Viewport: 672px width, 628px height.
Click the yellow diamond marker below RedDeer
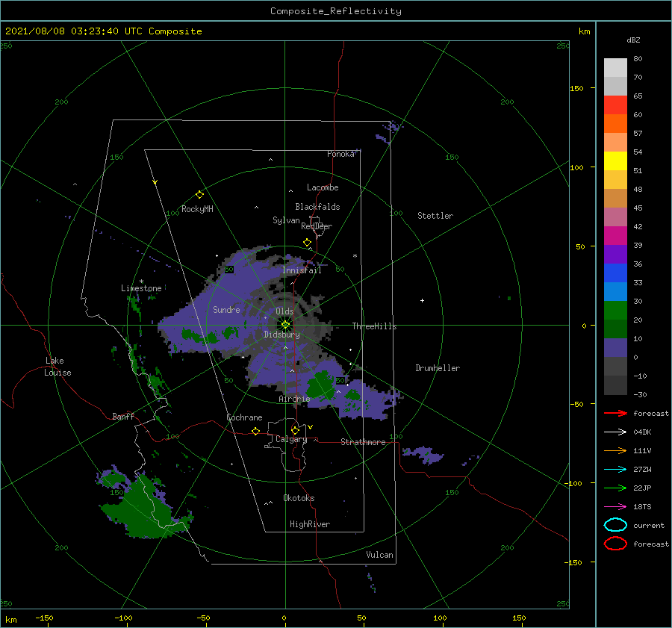point(307,242)
